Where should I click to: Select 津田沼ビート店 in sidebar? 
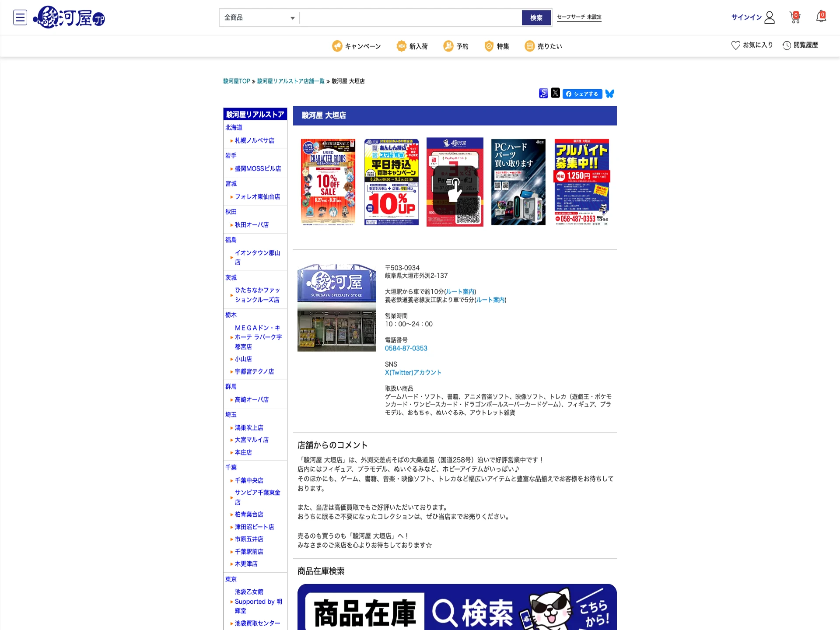point(255,527)
